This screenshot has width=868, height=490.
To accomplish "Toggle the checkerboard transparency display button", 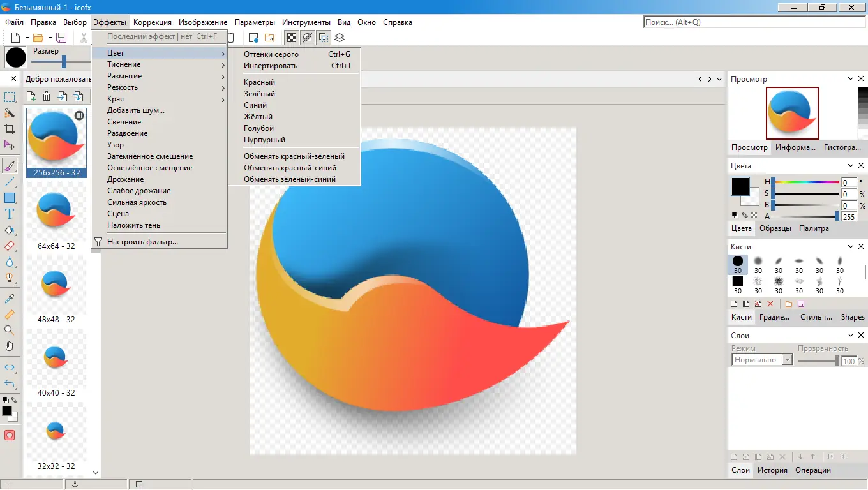I will click(291, 38).
